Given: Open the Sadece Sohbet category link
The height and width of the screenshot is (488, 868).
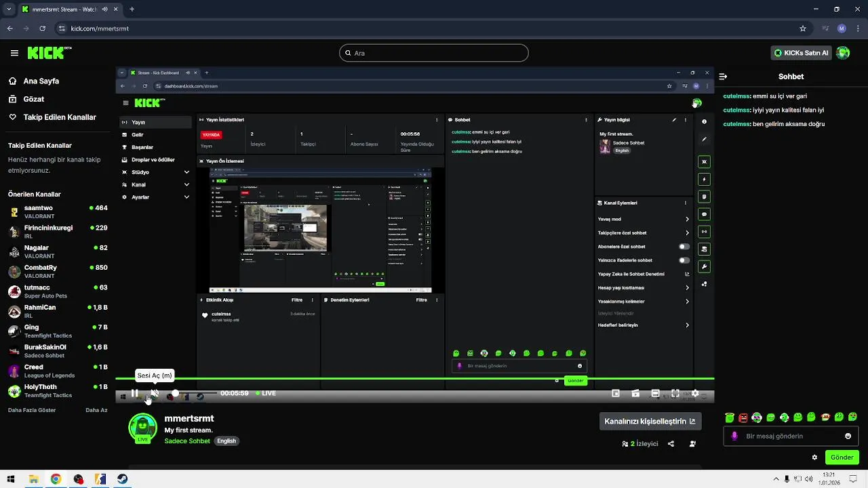Looking at the screenshot, I should [x=187, y=441].
